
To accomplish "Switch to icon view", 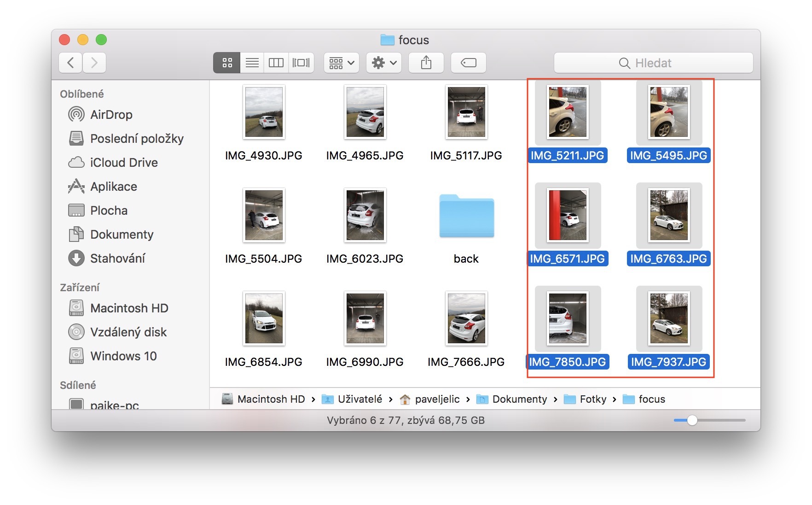I will pos(227,63).
